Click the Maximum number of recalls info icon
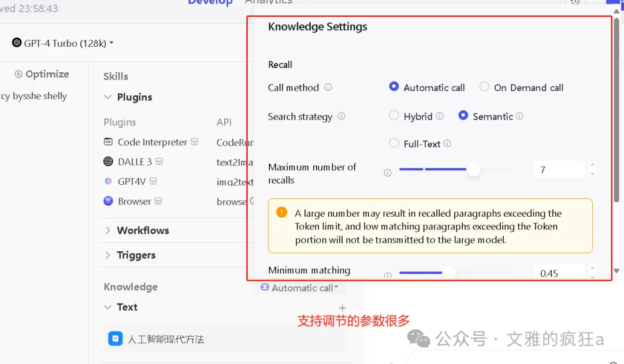624x364 pixels. (387, 173)
